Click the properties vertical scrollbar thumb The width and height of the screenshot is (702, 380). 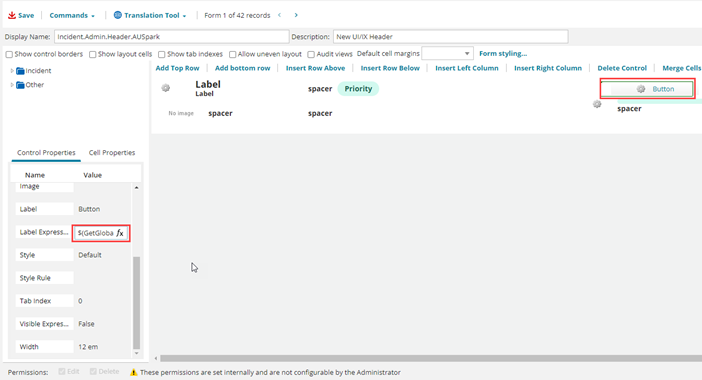tap(137, 303)
